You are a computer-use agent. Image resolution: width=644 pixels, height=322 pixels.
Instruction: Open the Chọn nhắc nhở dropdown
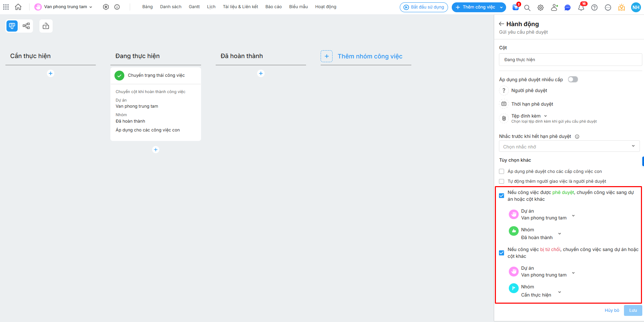569,146
